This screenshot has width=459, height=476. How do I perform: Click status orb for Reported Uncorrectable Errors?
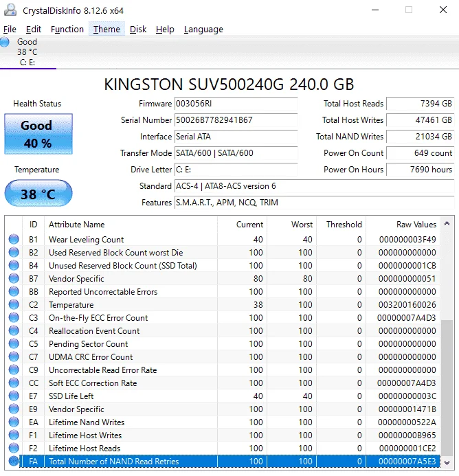14,291
